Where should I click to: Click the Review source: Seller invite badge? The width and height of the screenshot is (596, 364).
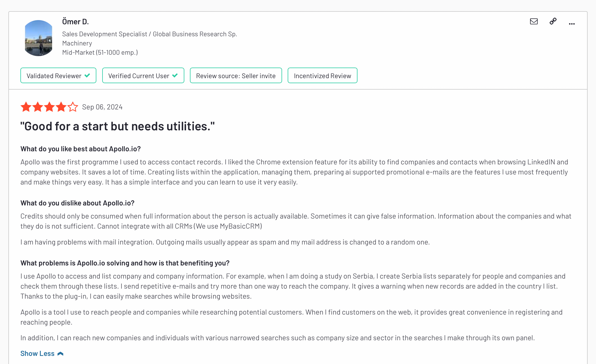point(236,75)
